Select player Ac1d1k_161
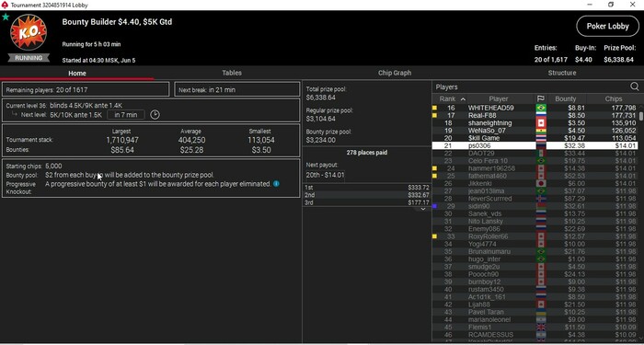This screenshot has height=345, width=644. pos(535,297)
